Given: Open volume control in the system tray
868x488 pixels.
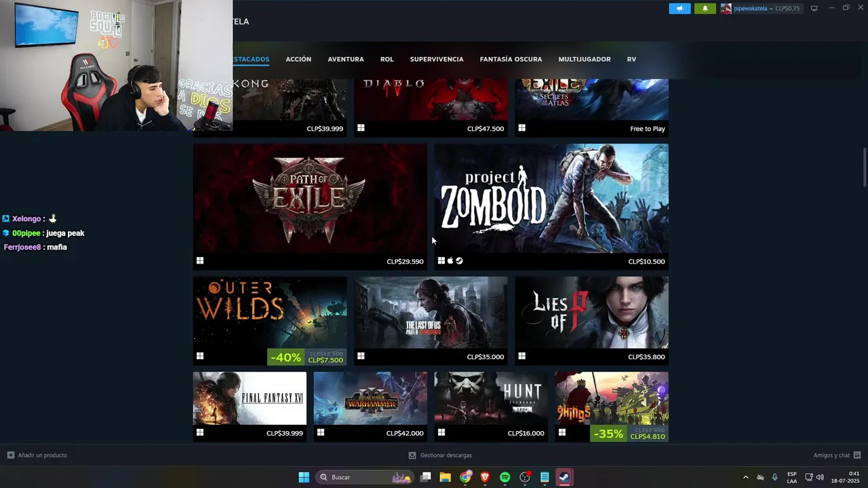Looking at the screenshot, I should point(820,477).
